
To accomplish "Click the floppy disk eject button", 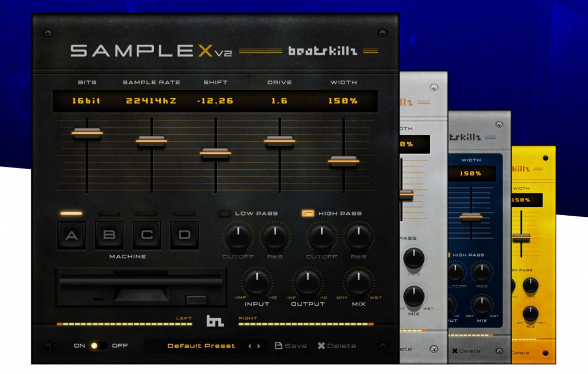I will pos(196,300).
